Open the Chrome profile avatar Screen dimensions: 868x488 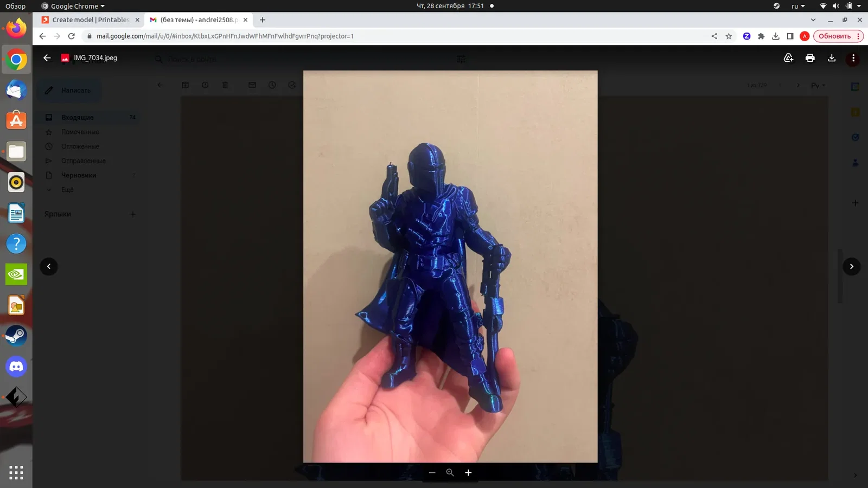coord(805,36)
